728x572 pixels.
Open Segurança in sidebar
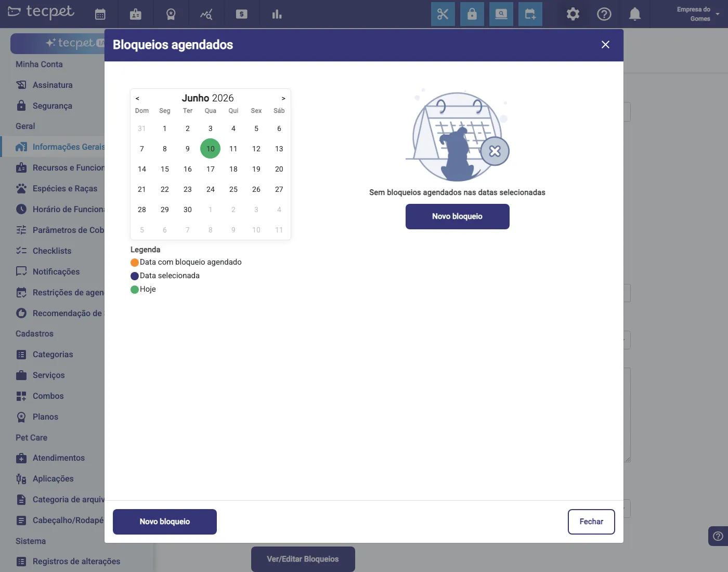coord(52,106)
